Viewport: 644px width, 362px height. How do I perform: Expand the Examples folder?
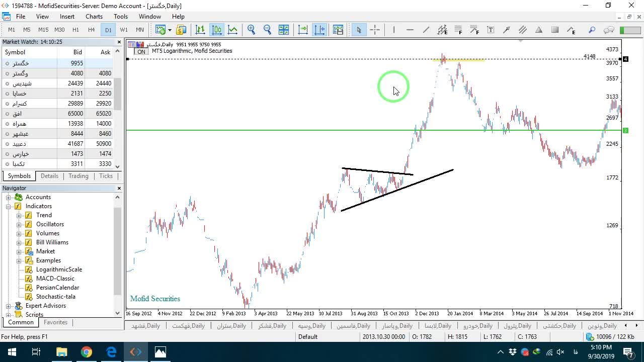click(x=19, y=260)
